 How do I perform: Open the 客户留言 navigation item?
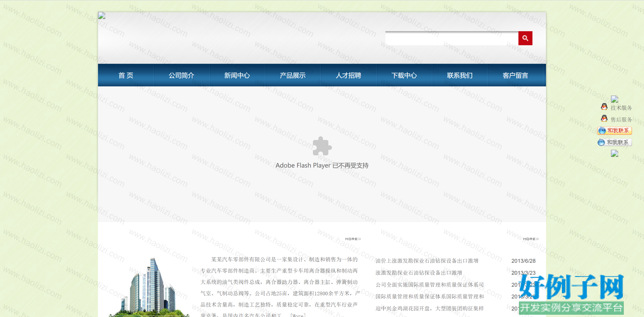tap(515, 75)
